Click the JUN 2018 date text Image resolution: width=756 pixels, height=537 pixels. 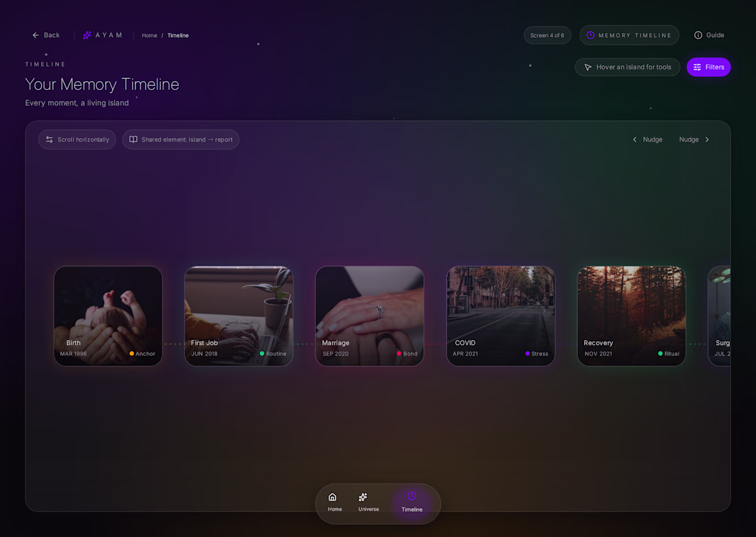[204, 354]
